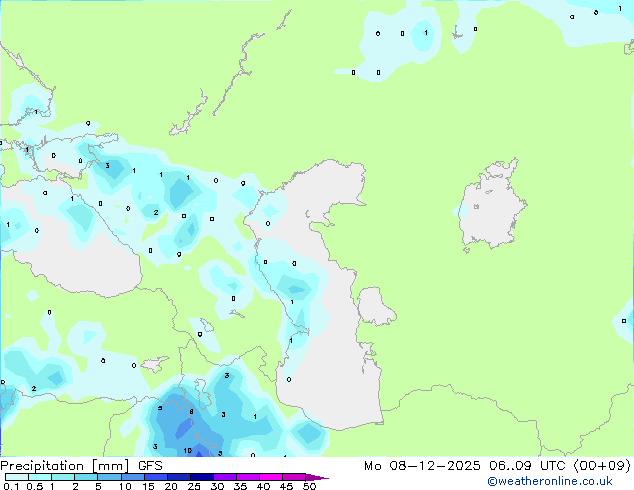The width and height of the screenshot is (634, 490).
Task: Select the 15–20 mm legend swatch
Action: pyautogui.click(x=156, y=477)
